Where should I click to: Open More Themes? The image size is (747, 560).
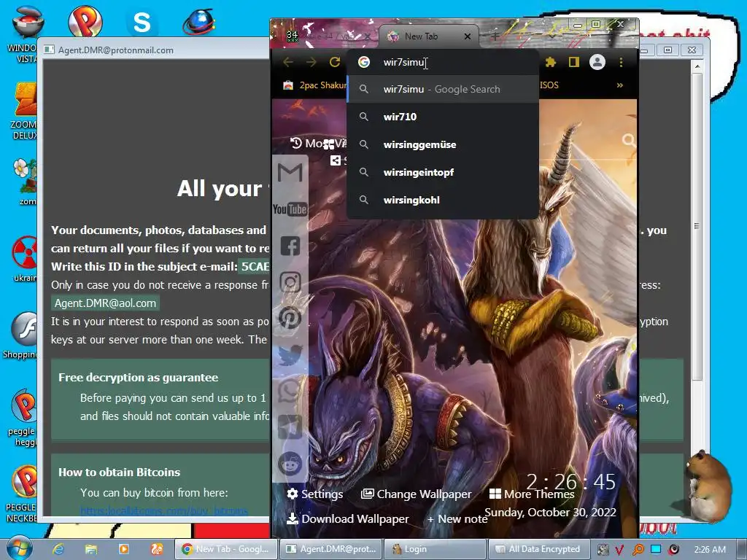(x=532, y=494)
